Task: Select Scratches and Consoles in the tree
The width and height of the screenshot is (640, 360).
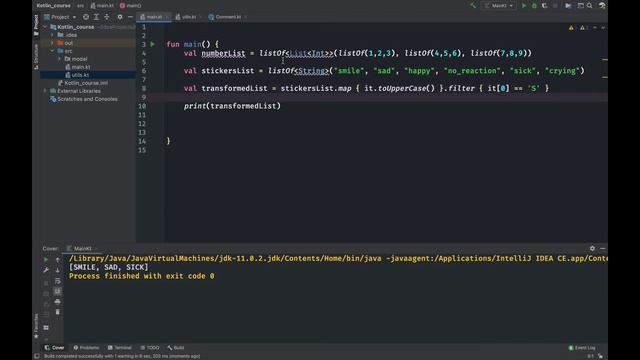Action: 84,99
